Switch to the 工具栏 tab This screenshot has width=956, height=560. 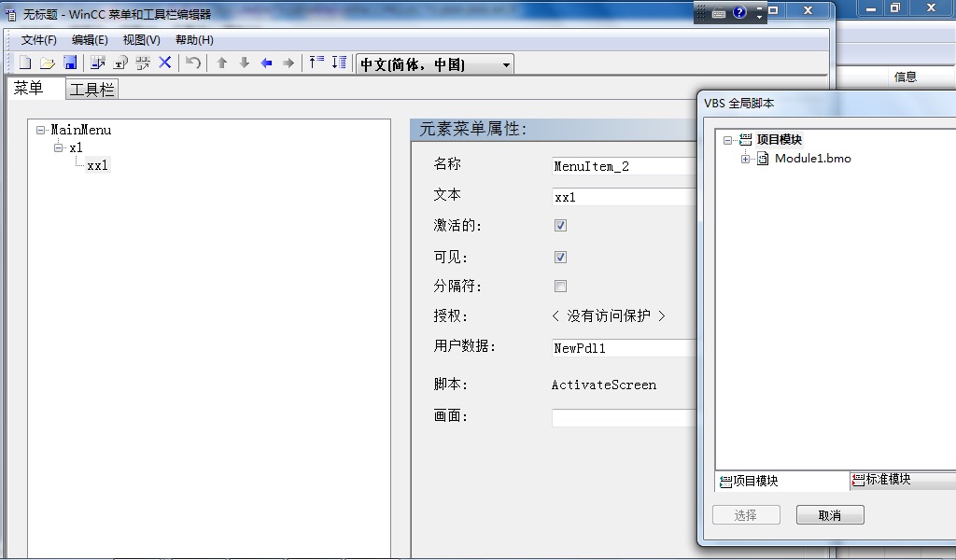pos(92,90)
